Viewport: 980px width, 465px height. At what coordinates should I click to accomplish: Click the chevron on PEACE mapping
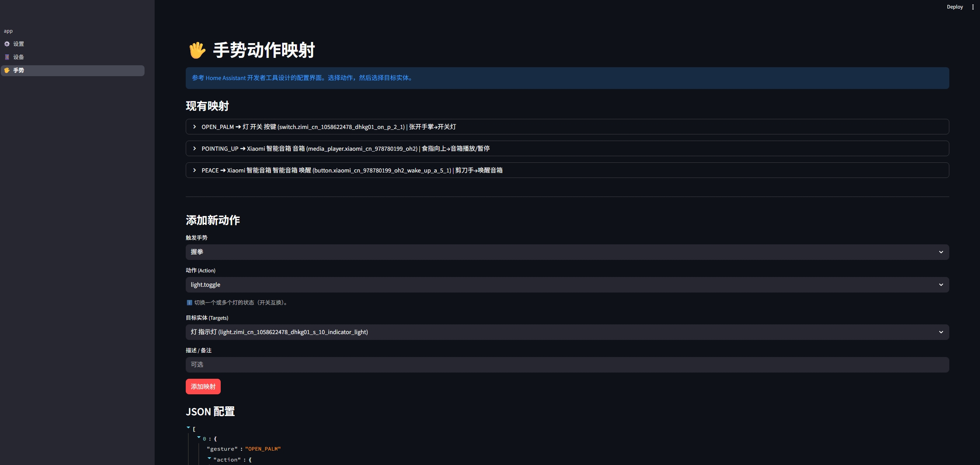click(x=195, y=170)
